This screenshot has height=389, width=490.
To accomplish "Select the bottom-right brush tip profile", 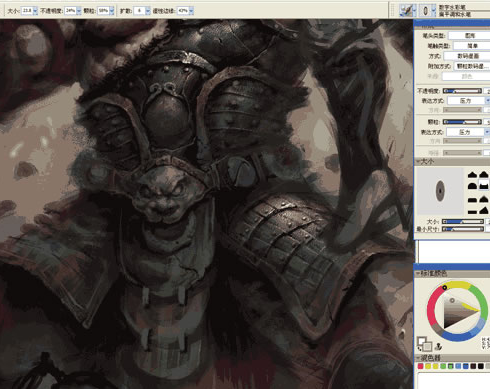I will click(x=484, y=210).
